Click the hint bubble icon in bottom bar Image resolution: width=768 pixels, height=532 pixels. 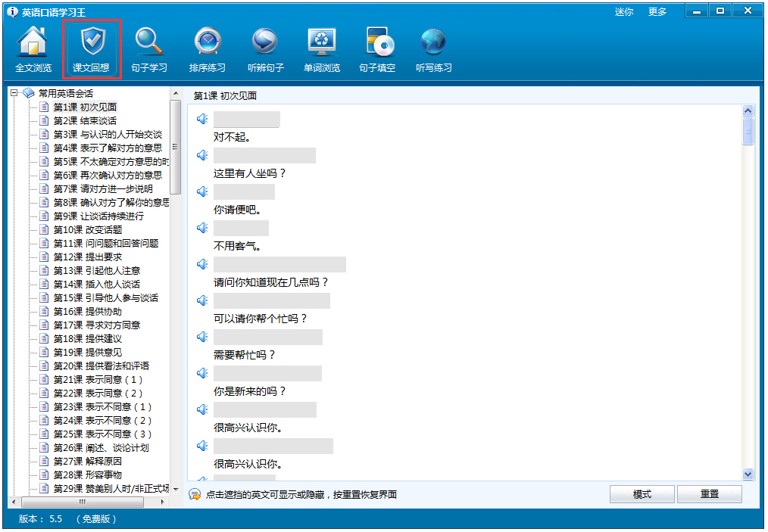point(195,494)
